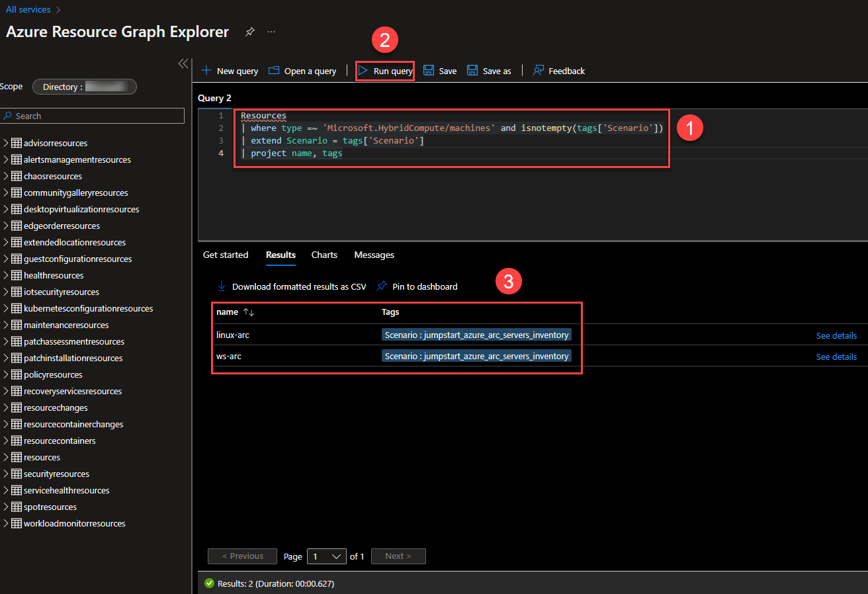Click the table icon for advisorresources
The image size is (868, 594).
pyautogui.click(x=17, y=143)
